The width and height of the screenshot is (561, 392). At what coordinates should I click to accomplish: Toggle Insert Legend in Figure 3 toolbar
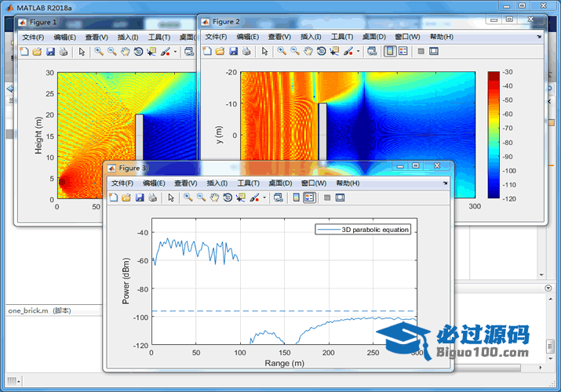pos(309,198)
